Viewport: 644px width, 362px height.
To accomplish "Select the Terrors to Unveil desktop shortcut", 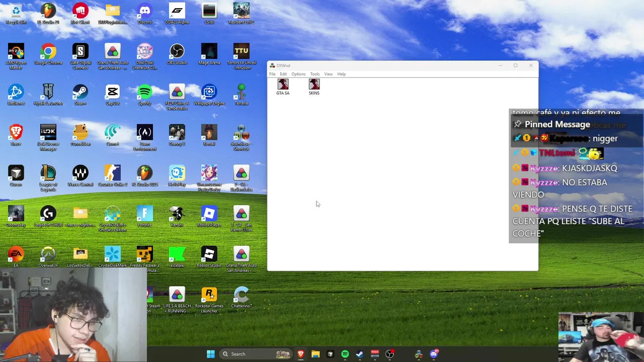I will coord(242,56).
